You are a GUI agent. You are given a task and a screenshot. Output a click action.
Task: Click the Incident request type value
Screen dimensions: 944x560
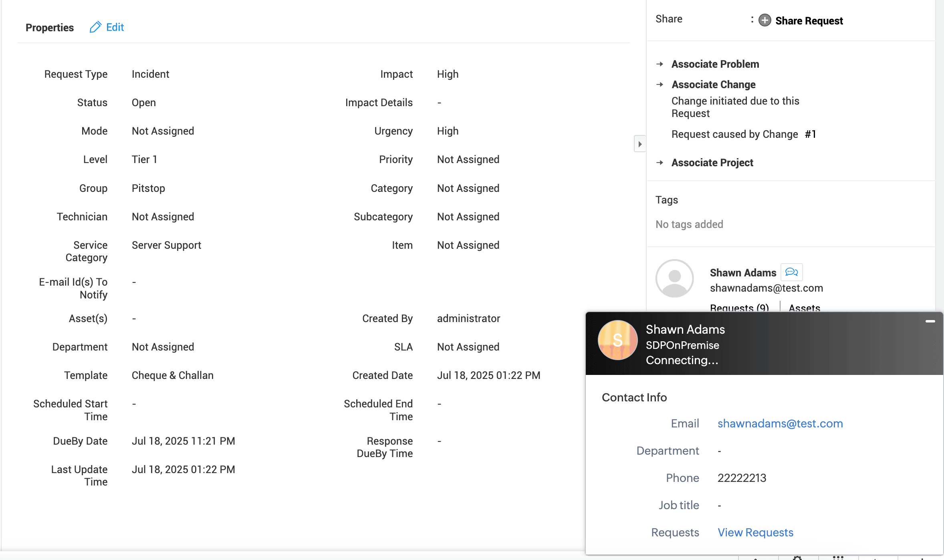click(150, 74)
